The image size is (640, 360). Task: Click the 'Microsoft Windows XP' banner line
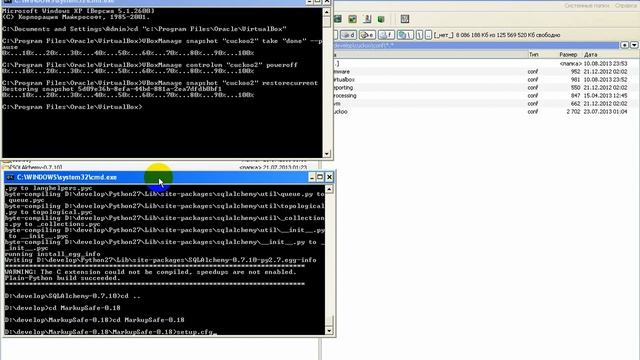click(x=78, y=11)
